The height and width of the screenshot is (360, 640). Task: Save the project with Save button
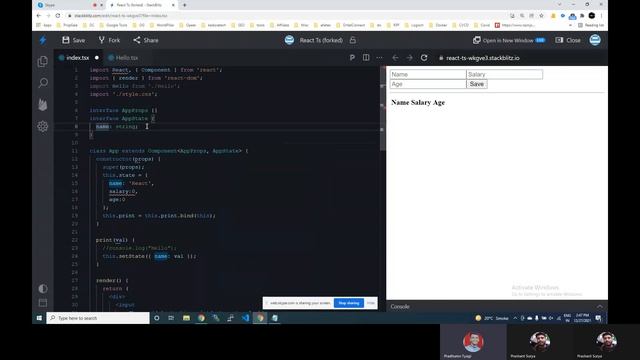coord(73,40)
